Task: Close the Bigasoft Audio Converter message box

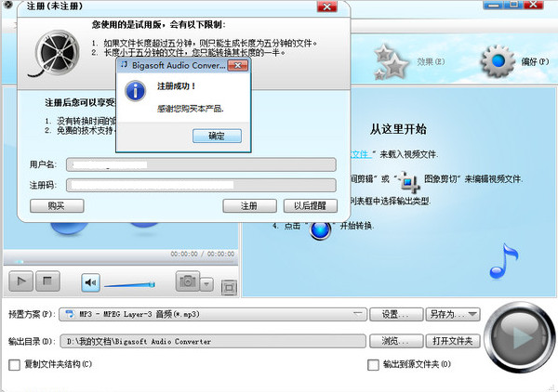Action: point(238,65)
